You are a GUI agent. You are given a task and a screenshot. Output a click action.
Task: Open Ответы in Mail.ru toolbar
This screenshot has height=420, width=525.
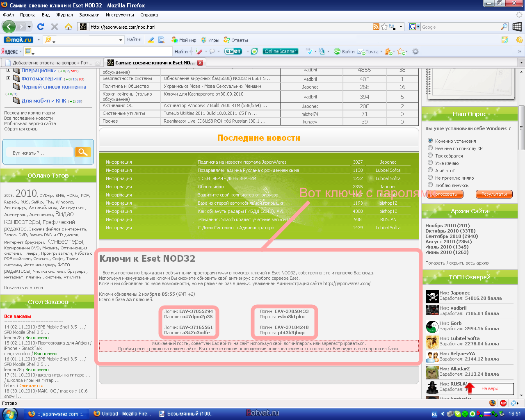tap(236, 40)
